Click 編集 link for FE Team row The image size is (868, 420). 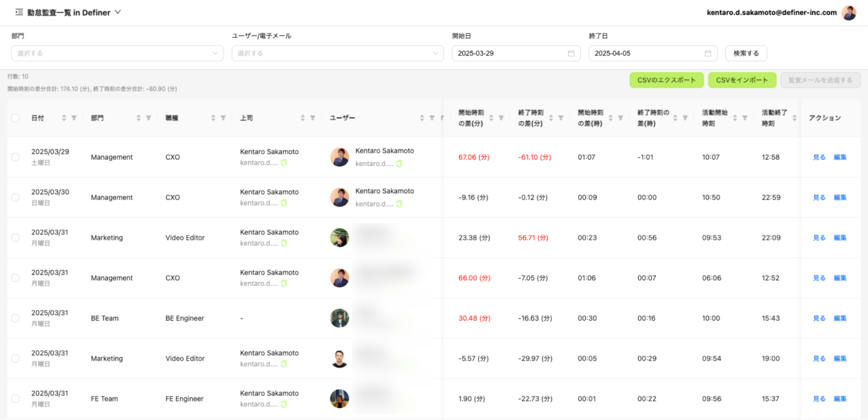click(840, 399)
